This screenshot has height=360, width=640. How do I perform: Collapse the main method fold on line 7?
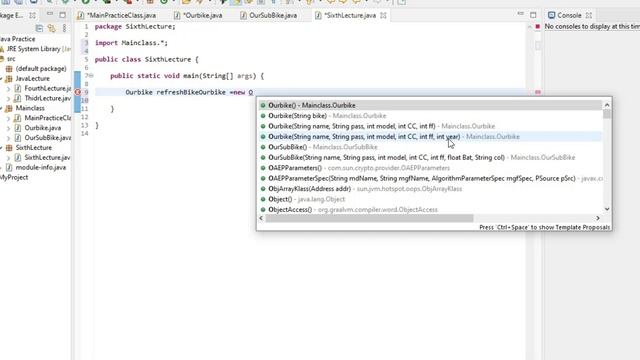tap(91, 76)
